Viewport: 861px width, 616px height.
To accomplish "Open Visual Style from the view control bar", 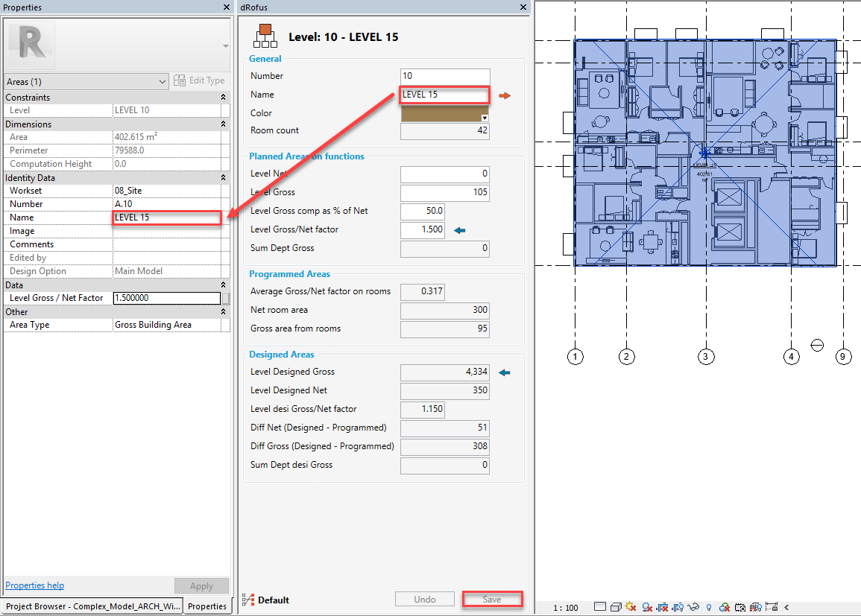I will (615, 608).
